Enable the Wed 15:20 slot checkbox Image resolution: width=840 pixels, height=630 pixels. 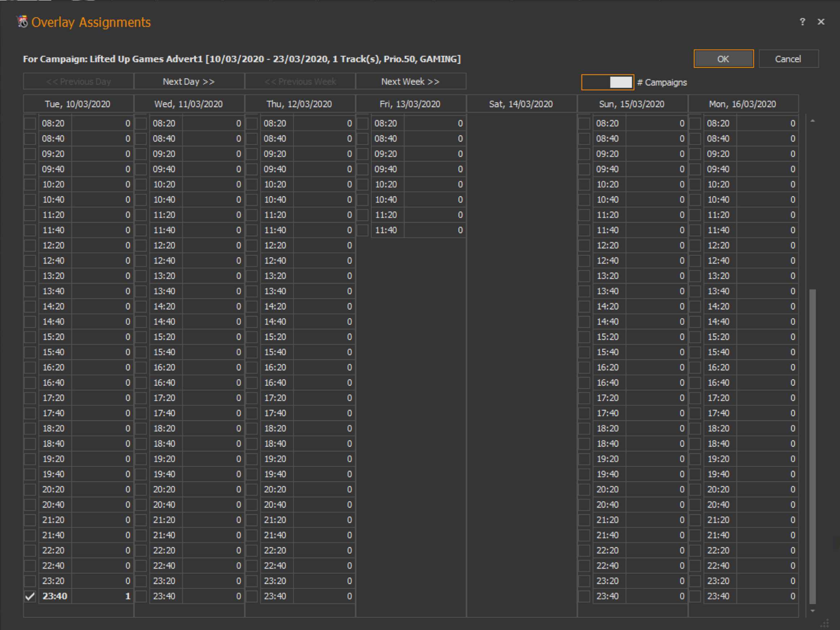(141, 337)
